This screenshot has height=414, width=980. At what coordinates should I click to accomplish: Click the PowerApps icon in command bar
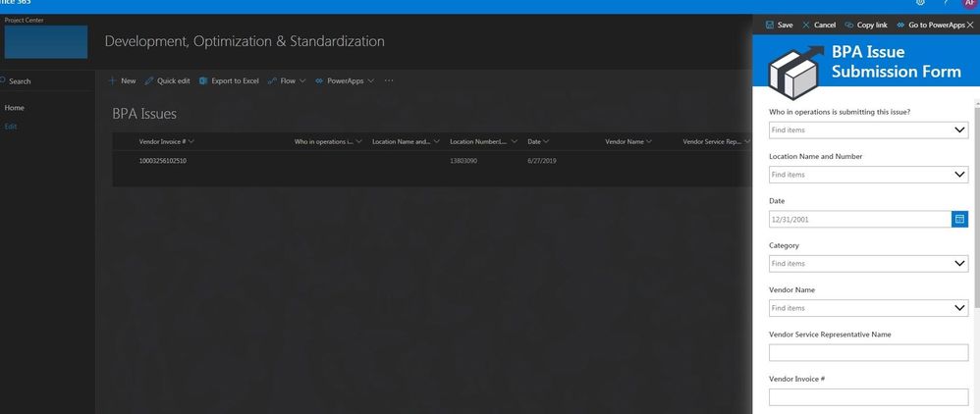click(319, 80)
